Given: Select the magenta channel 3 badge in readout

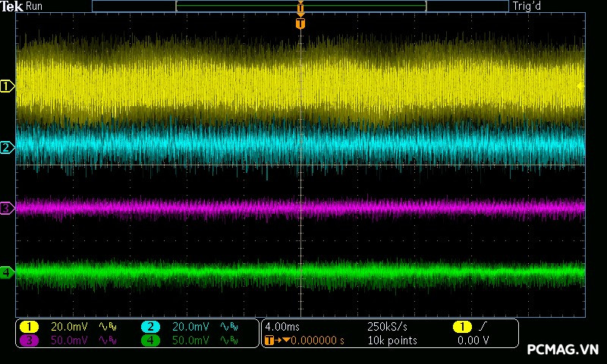Looking at the screenshot, I should [x=28, y=340].
